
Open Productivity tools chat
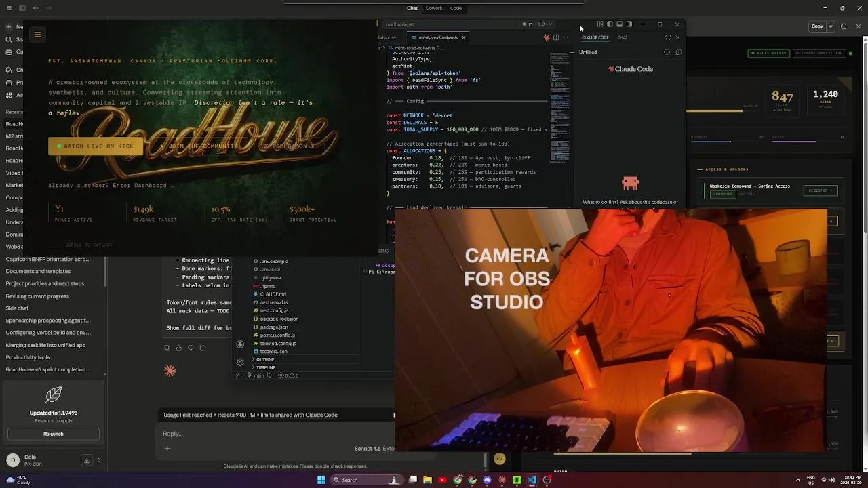point(28,357)
